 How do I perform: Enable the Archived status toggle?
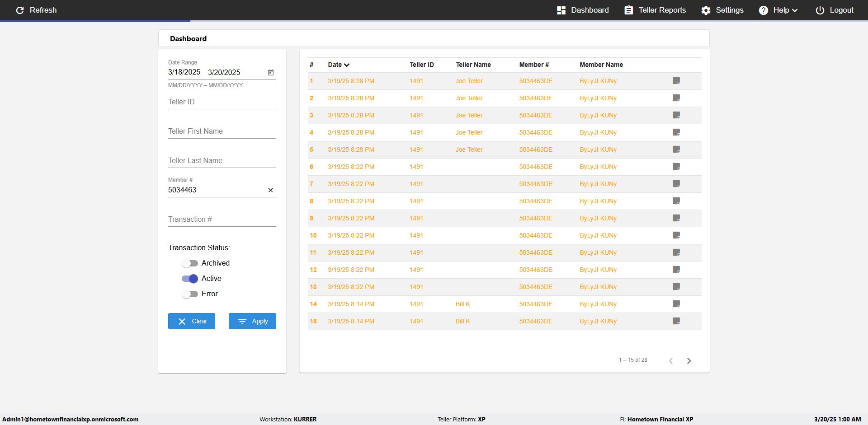(190, 263)
